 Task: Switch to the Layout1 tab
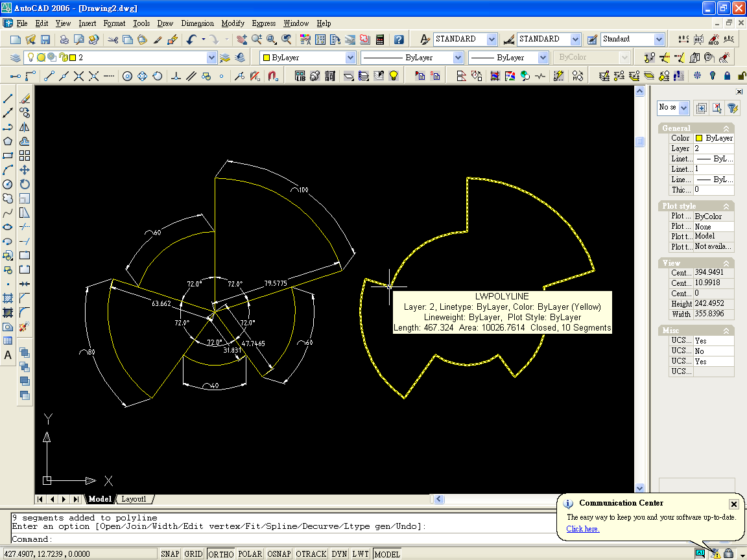tap(134, 499)
